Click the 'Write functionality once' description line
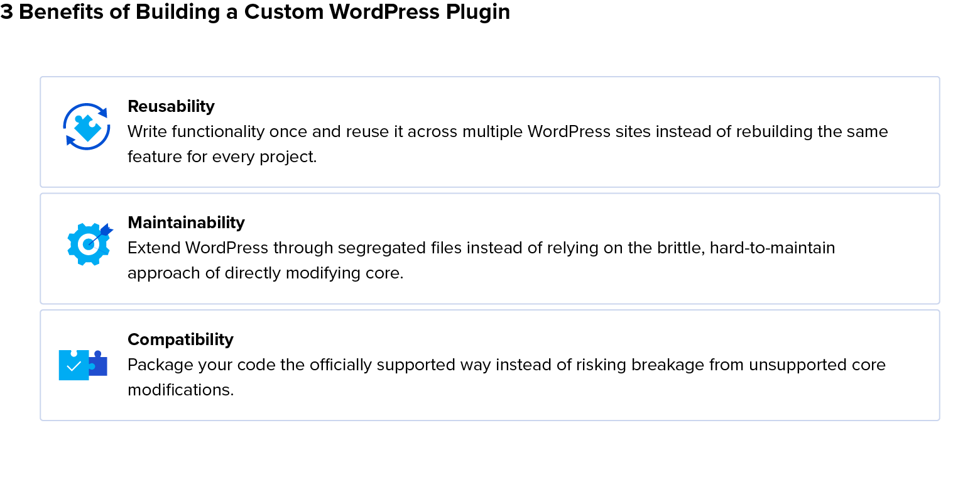Image resolution: width=980 pixels, height=479 pixels. (508, 131)
